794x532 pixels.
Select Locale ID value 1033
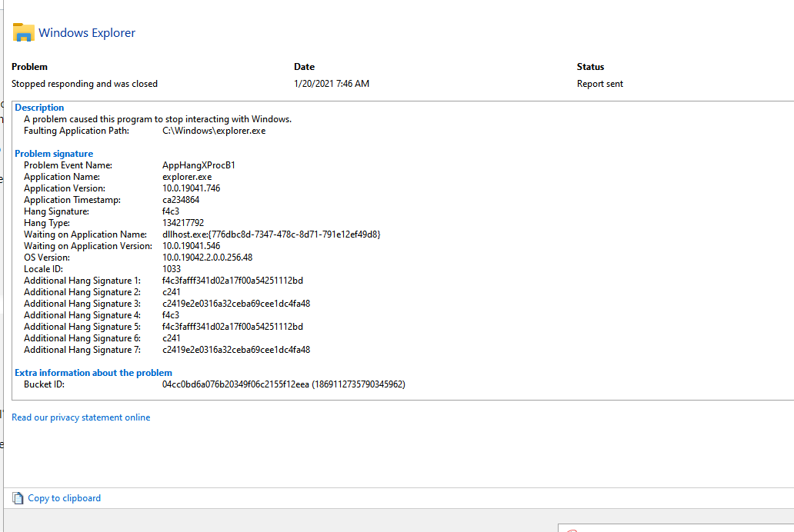[x=171, y=269]
